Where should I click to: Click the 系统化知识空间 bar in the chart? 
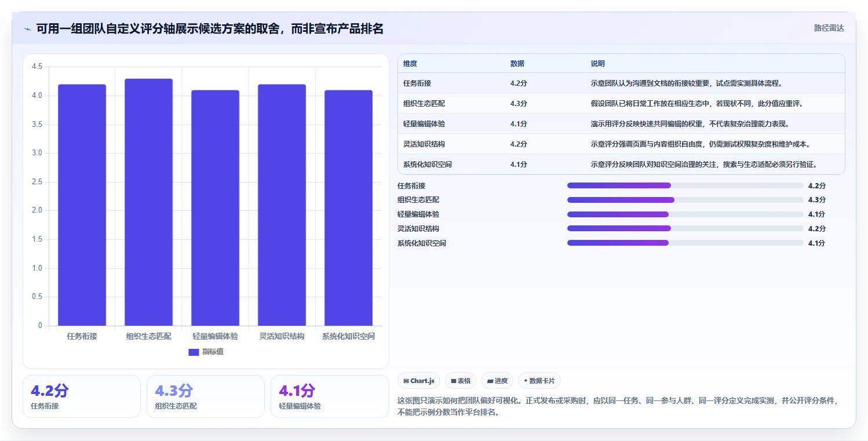click(348, 208)
